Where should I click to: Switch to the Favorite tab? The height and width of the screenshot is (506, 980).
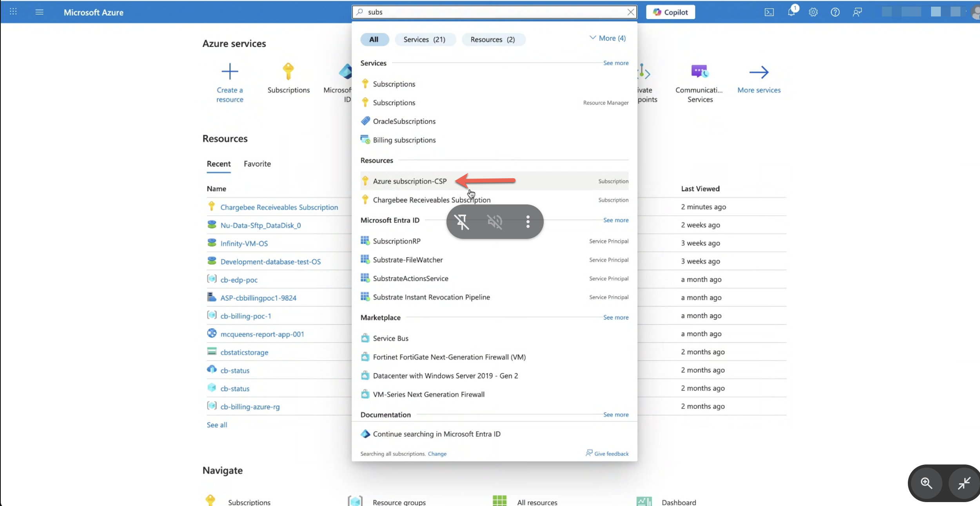tap(257, 164)
